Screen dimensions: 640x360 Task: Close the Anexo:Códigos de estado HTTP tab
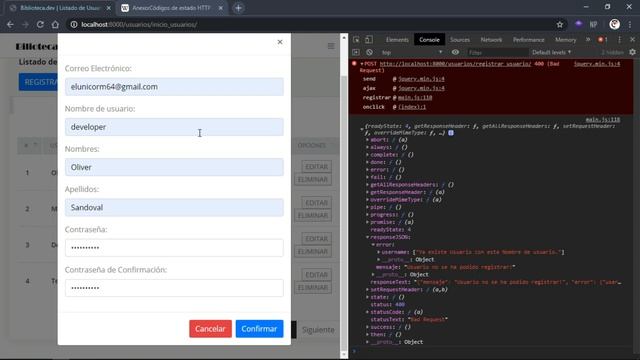220,8
